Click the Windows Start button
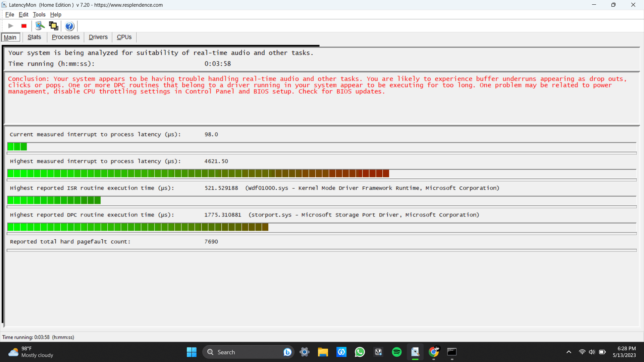644x362 pixels. 192,352
